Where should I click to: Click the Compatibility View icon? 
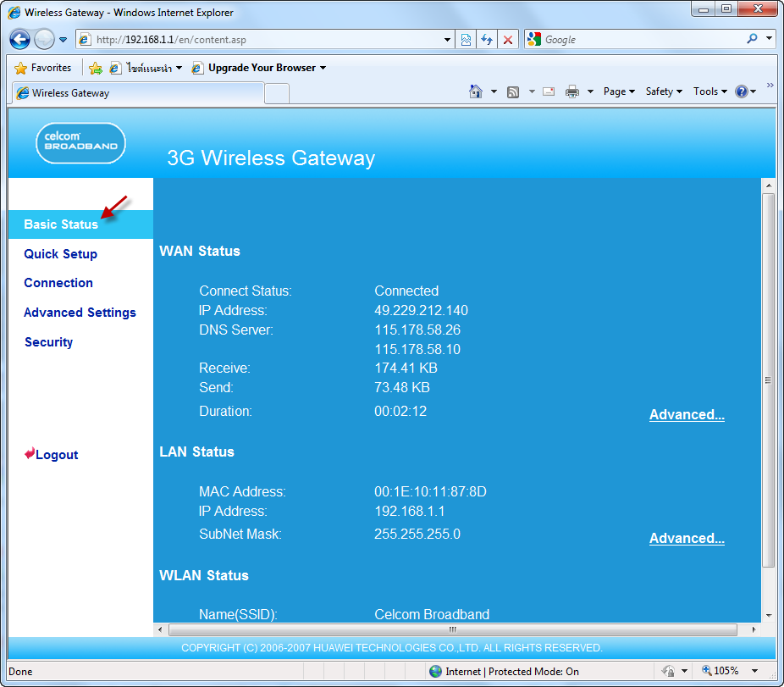click(x=466, y=40)
